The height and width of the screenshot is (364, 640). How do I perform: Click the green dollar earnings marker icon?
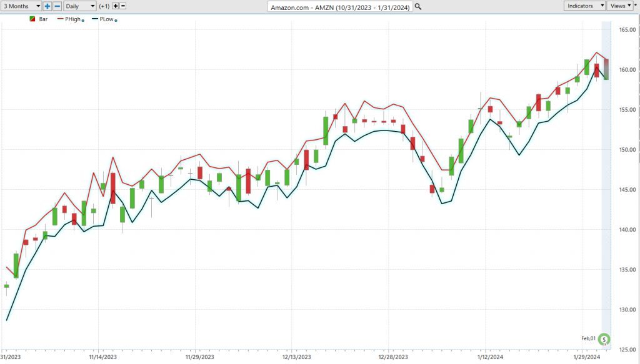pos(604,339)
